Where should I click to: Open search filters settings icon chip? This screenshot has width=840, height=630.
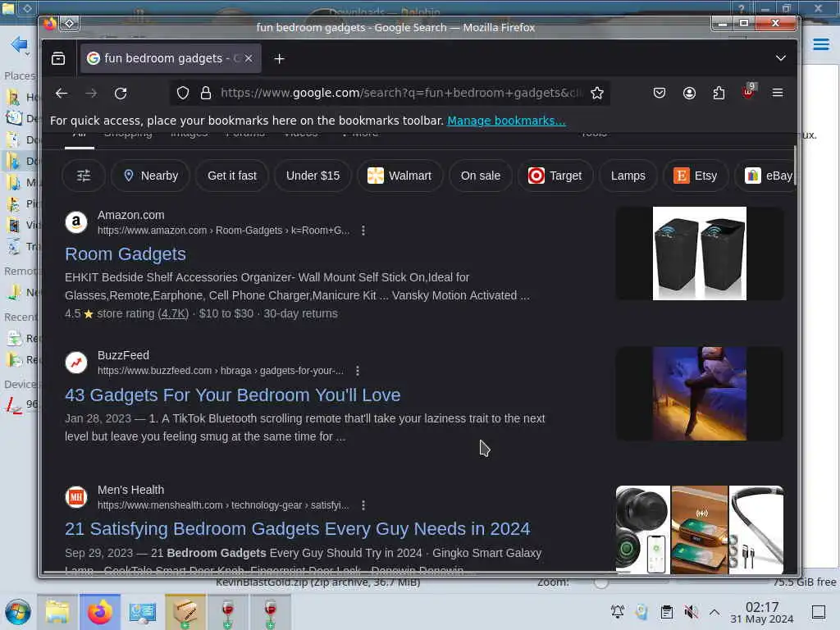click(84, 176)
